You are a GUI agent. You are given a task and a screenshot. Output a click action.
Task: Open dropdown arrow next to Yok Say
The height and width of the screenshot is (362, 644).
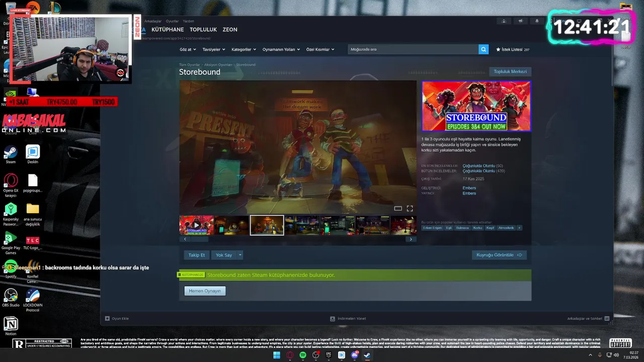point(240,255)
